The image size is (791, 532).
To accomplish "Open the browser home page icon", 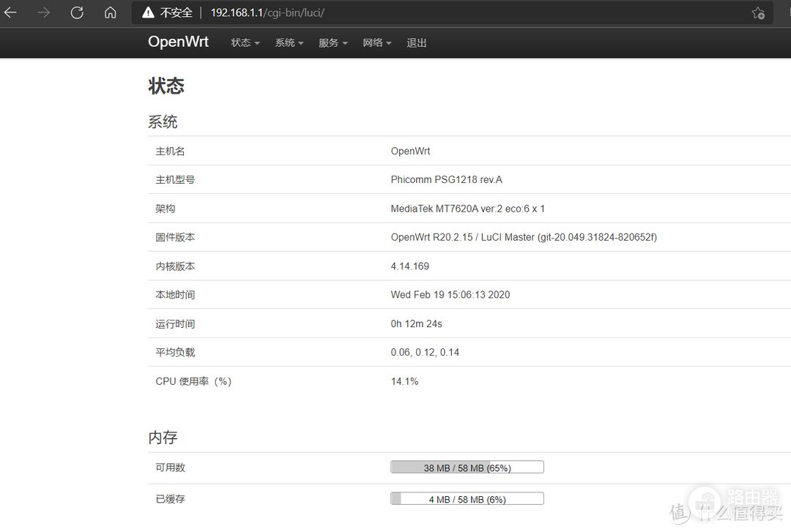I will pyautogui.click(x=110, y=13).
